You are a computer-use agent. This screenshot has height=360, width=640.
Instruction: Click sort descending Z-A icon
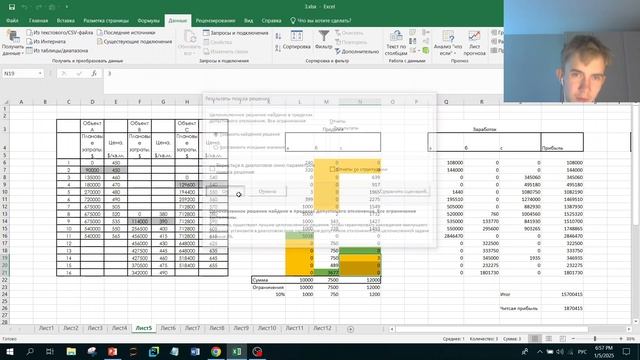(278, 48)
